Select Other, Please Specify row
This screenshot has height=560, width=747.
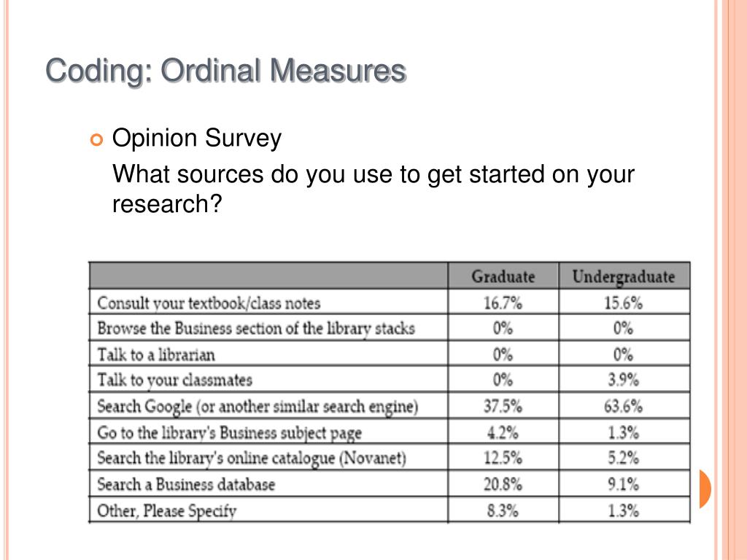tap(390, 510)
